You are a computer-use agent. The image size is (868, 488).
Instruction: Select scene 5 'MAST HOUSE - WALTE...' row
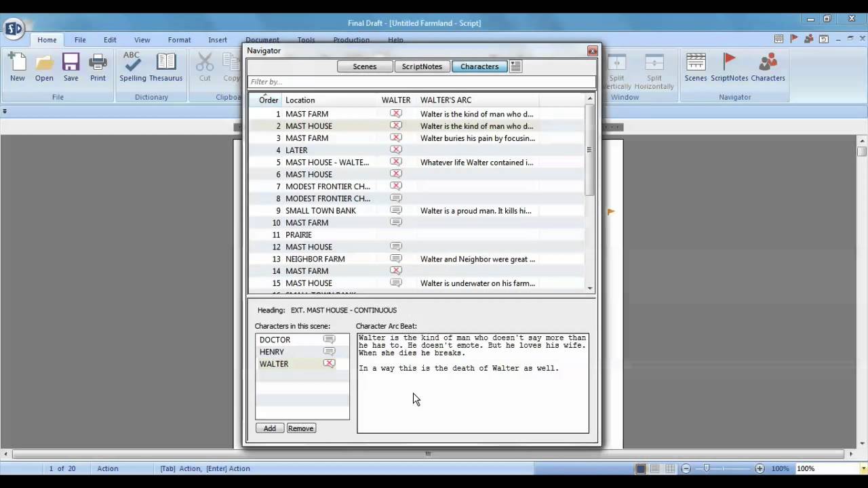coord(416,162)
